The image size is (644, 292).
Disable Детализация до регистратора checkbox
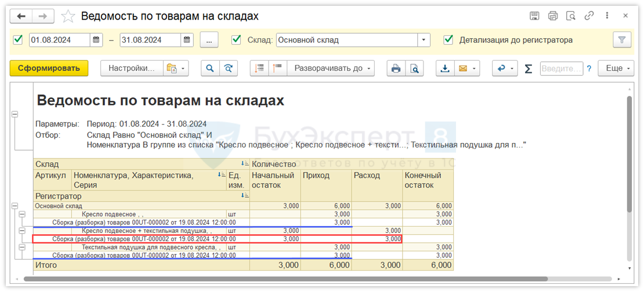tap(448, 40)
